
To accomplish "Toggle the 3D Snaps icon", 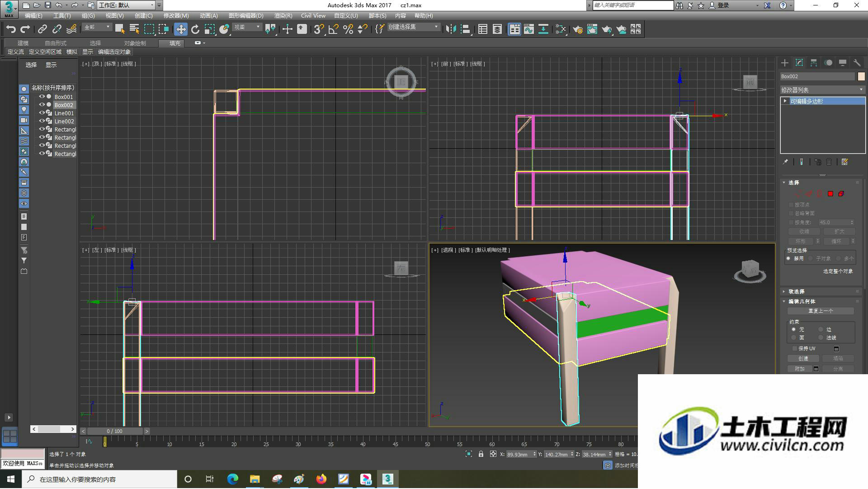I will [x=319, y=29].
